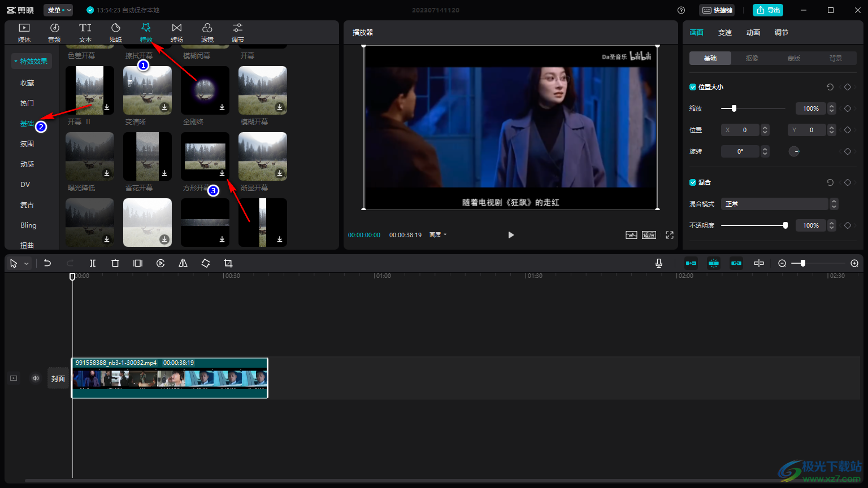868x488 pixels.
Task: Toggle clip linkage in timeline toolbar
Action: 736,263
